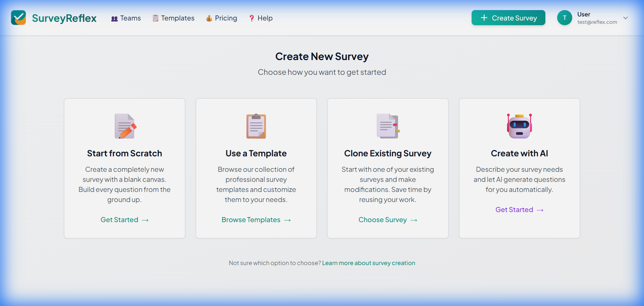Click the Teams people icon in navigation
This screenshot has width=644, height=306.
click(x=114, y=18)
